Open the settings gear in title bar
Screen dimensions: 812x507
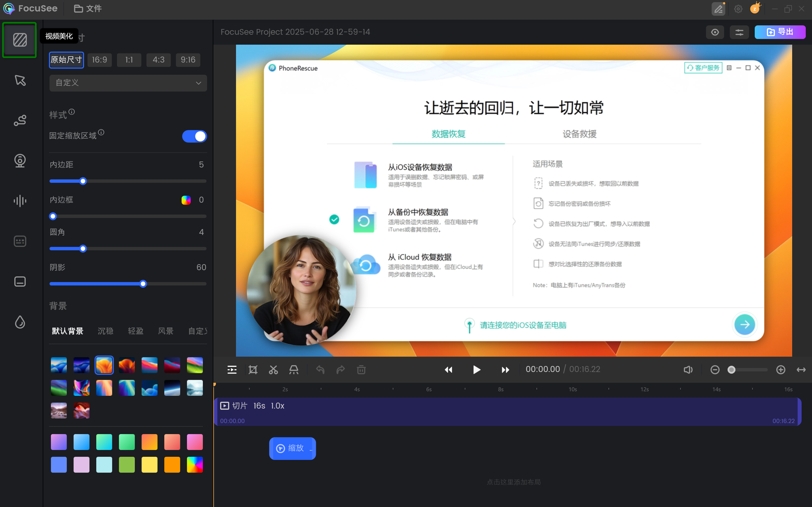tap(738, 9)
